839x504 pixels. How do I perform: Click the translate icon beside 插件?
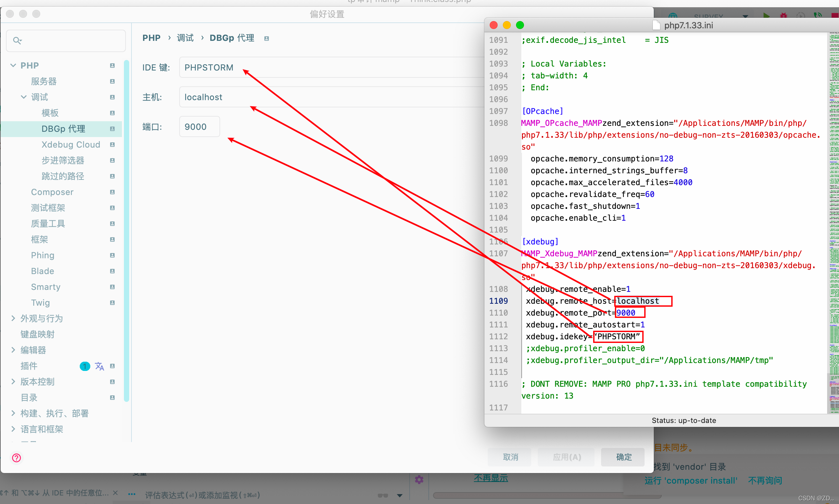pyautogui.click(x=99, y=366)
